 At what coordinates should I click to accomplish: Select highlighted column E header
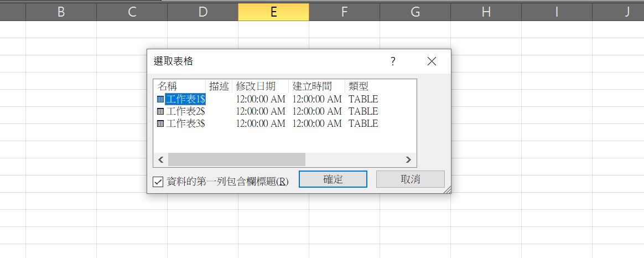coord(273,12)
